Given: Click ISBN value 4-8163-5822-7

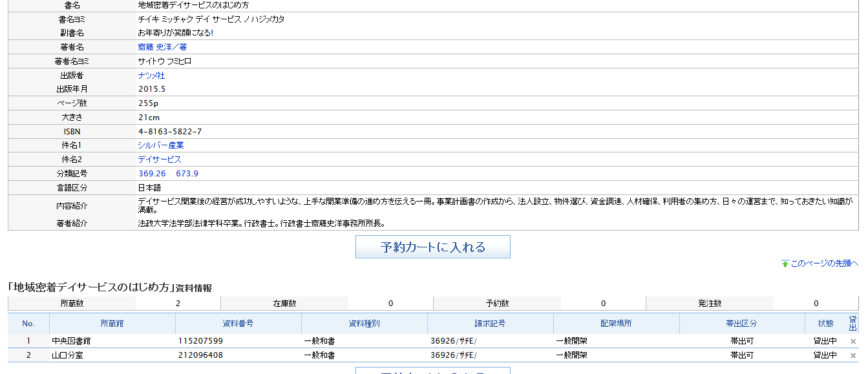Looking at the screenshot, I should pyautogui.click(x=170, y=132).
